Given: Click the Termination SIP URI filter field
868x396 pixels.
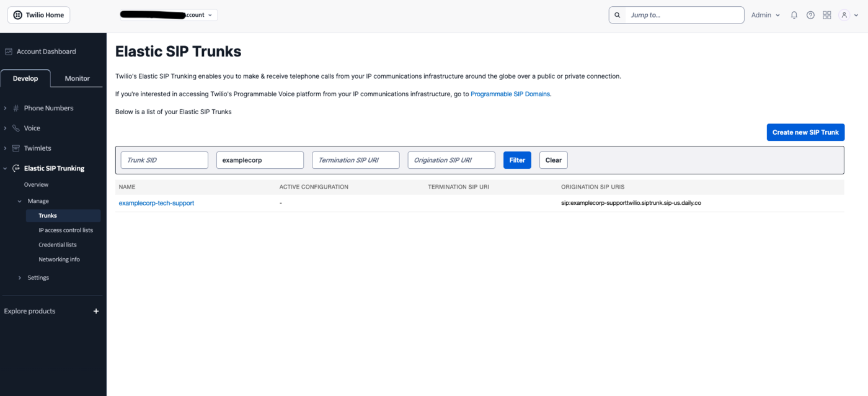Looking at the screenshot, I should click(x=356, y=160).
